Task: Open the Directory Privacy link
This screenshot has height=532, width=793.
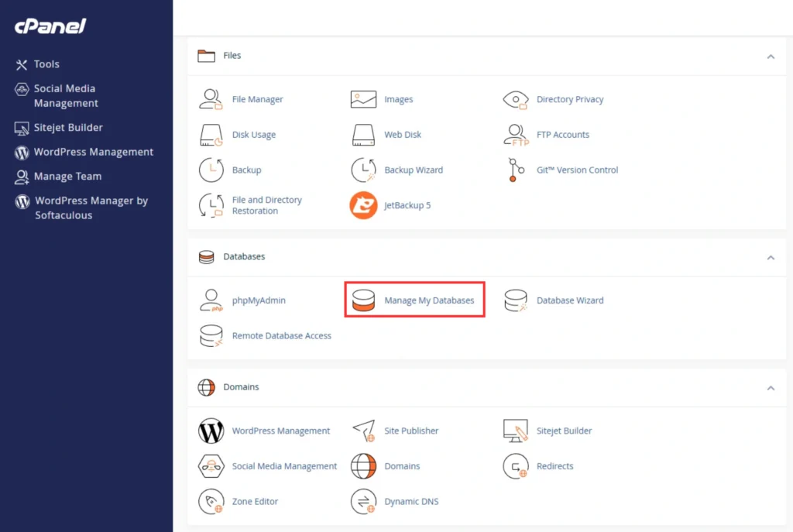Action: point(570,99)
